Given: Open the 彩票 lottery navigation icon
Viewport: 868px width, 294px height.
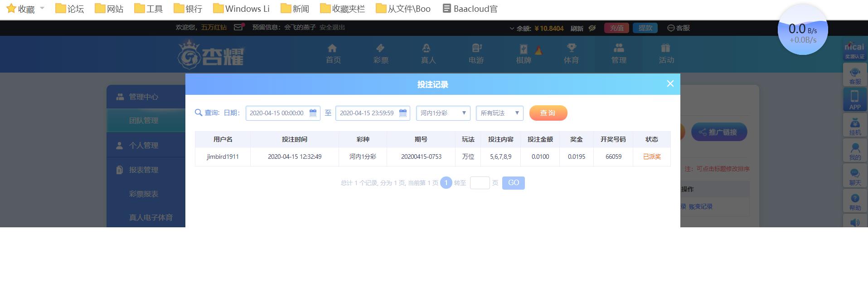Looking at the screenshot, I should [x=381, y=54].
